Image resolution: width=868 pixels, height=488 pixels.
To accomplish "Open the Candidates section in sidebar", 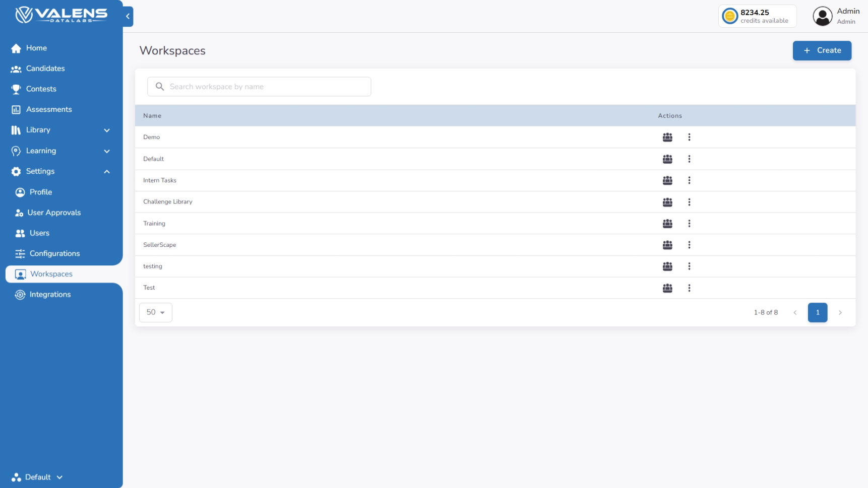I will [x=45, y=68].
